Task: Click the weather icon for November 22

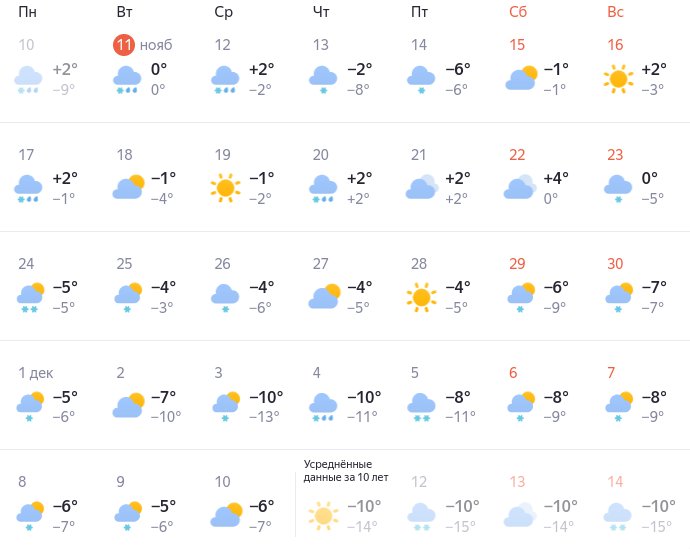Action: click(x=520, y=188)
